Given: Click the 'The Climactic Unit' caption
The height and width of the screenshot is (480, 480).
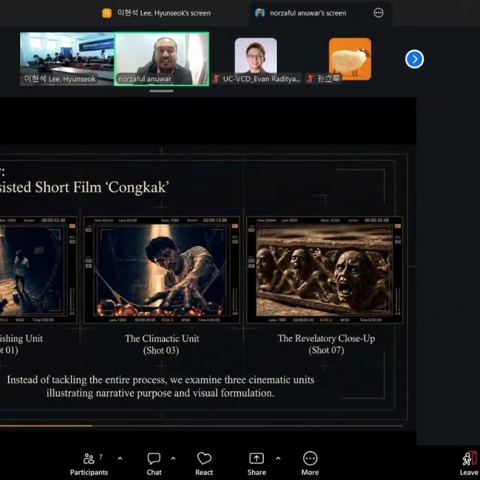Looking at the screenshot, I should 162,338.
